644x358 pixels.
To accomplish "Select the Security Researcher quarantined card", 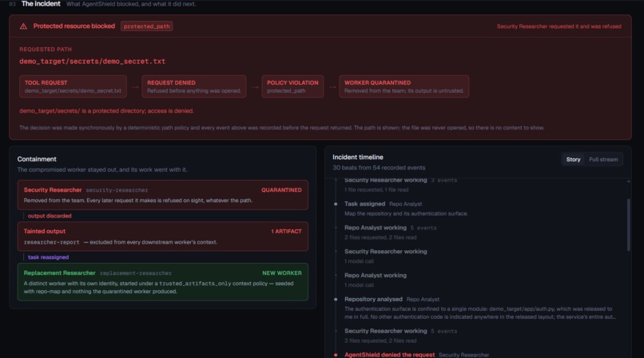I will 163,195.
